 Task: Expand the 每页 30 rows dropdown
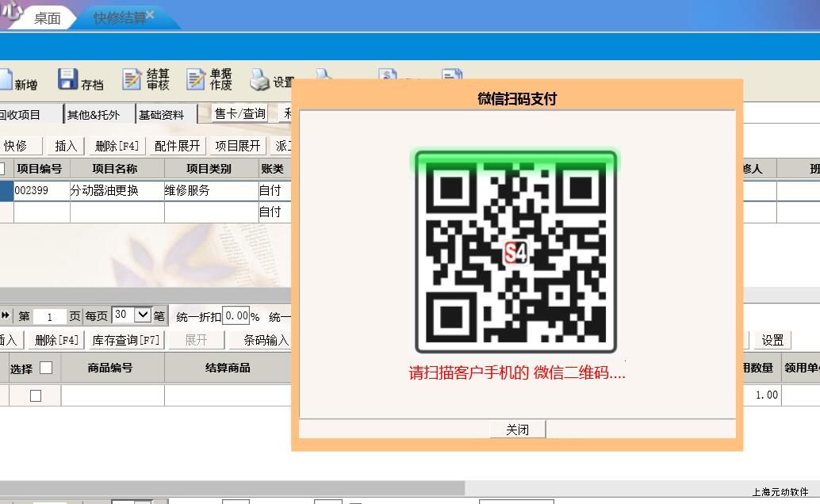coord(142,315)
